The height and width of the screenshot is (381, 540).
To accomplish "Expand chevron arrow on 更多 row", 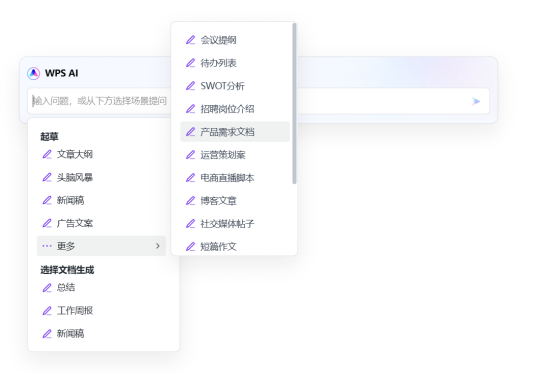I will [158, 246].
